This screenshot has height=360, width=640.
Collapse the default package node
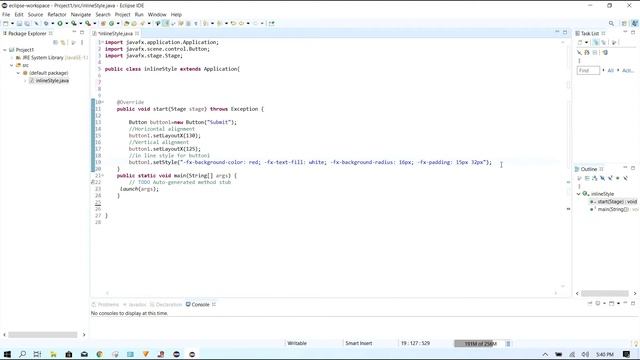click(18, 73)
